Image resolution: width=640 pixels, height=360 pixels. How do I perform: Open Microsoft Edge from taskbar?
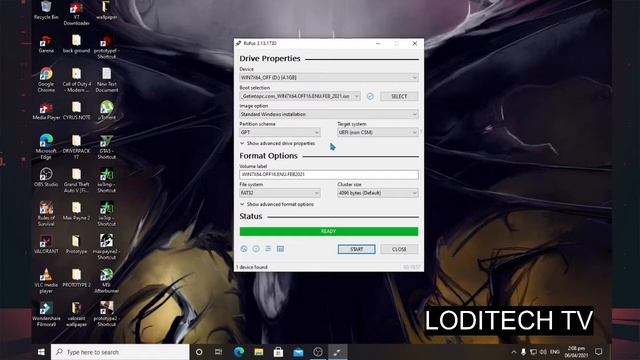pos(239,352)
